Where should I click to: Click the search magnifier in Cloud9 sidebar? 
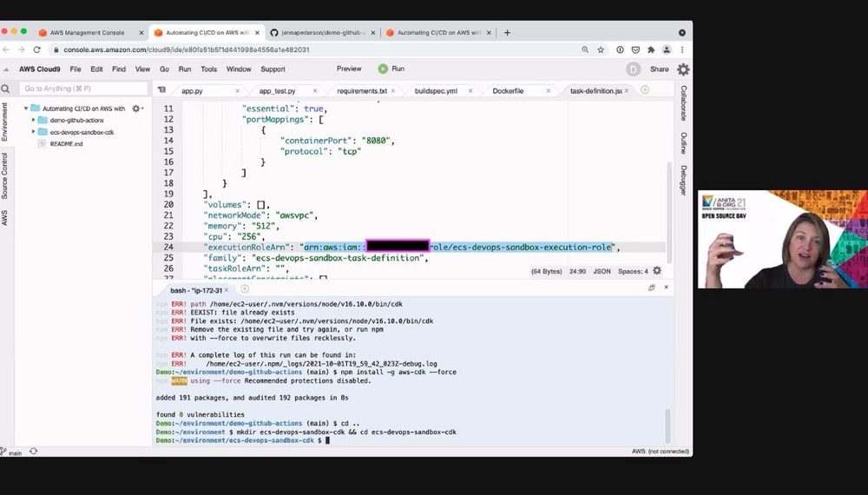[x=5, y=89]
